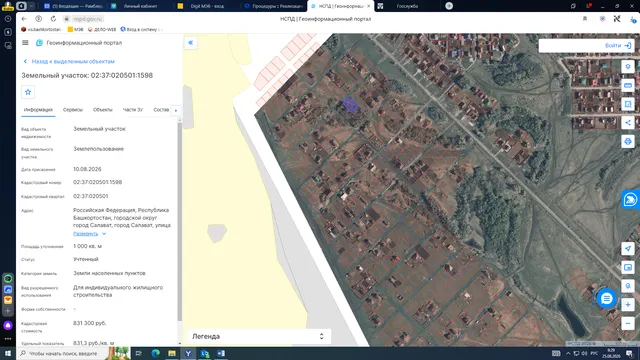Open the map overview tool
The image size is (640, 360).
click(627, 267)
